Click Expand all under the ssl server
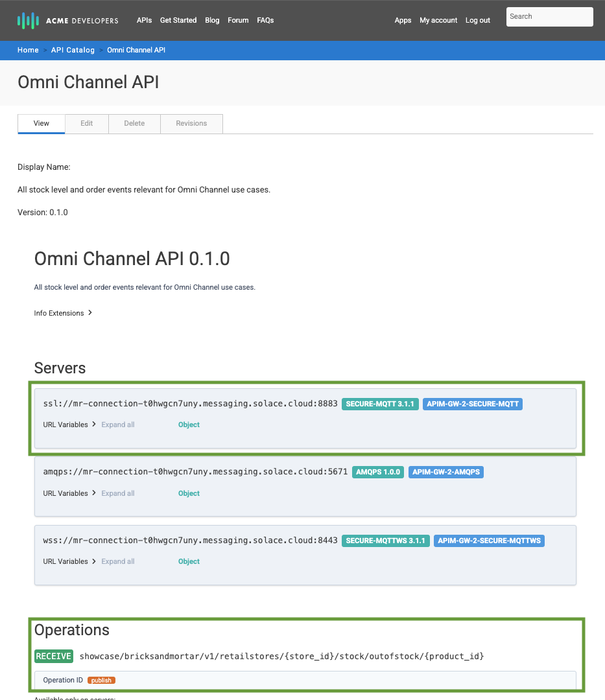This screenshot has height=700, width=605. click(x=118, y=425)
